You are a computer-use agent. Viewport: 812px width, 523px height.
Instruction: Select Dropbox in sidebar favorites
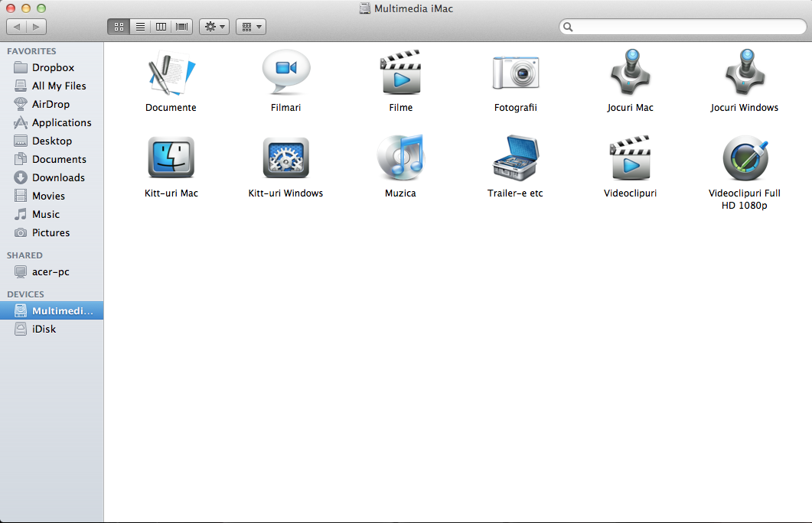(52, 68)
